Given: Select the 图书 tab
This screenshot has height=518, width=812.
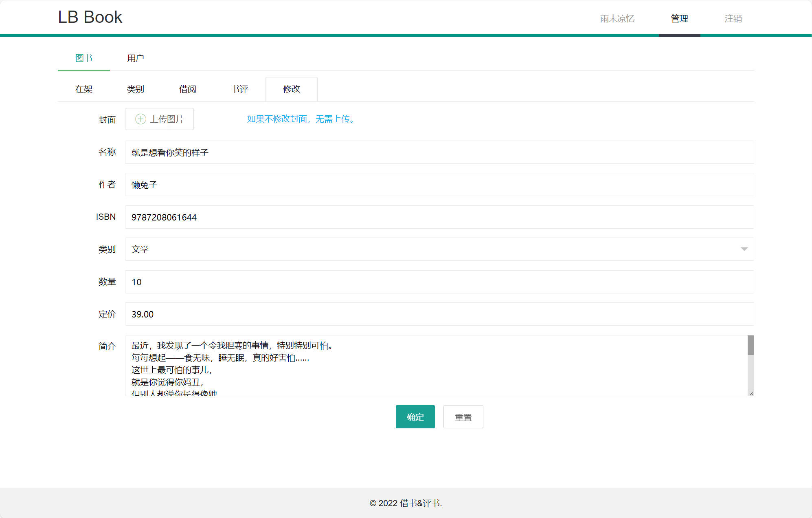Looking at the screenshot, I should [x=84, y=58].
